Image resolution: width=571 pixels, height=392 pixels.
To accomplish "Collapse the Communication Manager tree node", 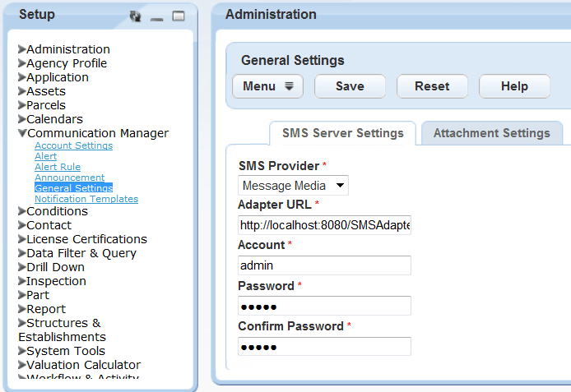I will coord(22,133).
